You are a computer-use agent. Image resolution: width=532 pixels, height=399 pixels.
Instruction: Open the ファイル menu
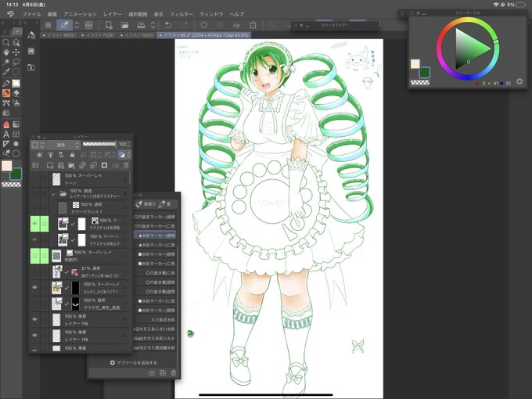tap(31, 14)
